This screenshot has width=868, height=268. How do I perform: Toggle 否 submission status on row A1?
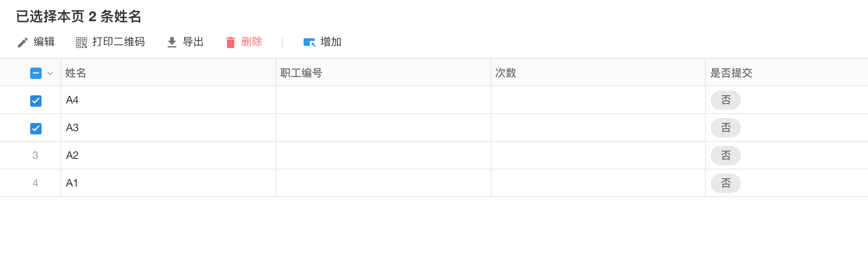click(x=725, y=183)
